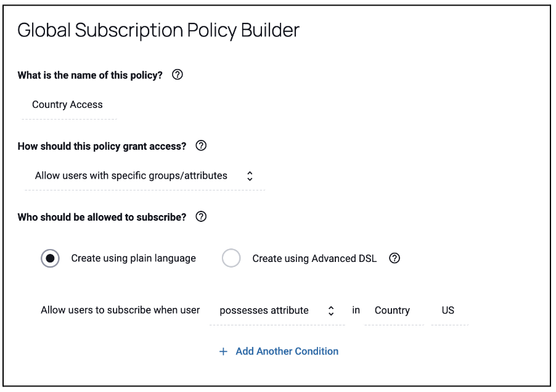Click the plus icon to add a condition
The width and height of the screenshot is (556, 392).
223,351
